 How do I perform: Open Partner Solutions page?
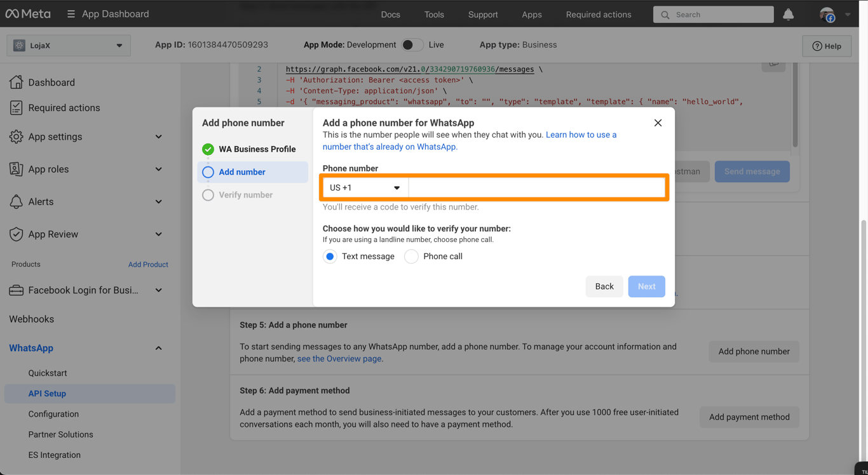coord(60,434)
